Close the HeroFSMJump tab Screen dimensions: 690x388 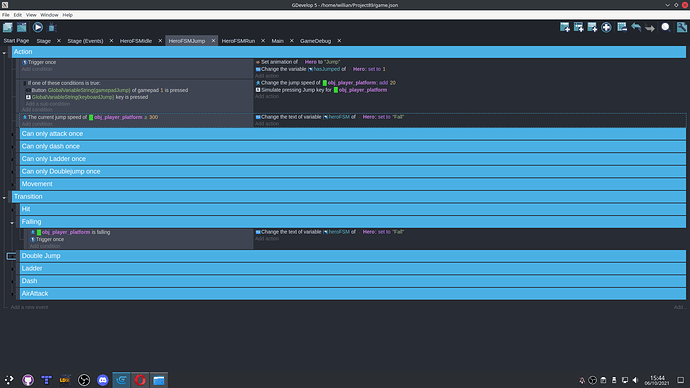pos(213,40)
